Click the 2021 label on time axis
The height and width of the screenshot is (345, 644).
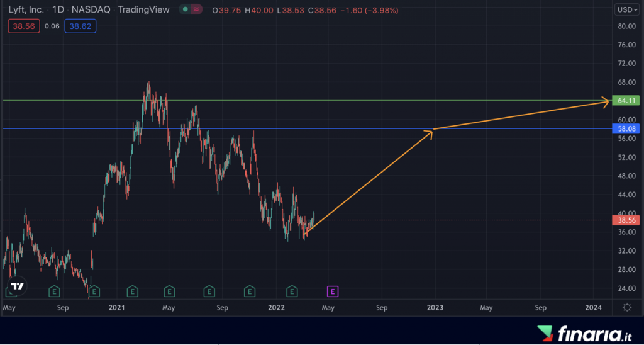(116, 308)
